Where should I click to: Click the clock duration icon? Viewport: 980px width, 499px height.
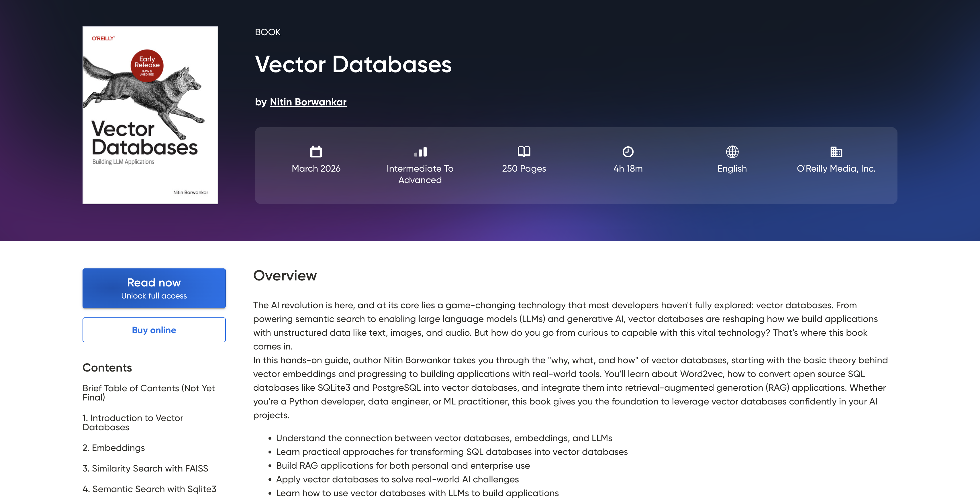628,152
